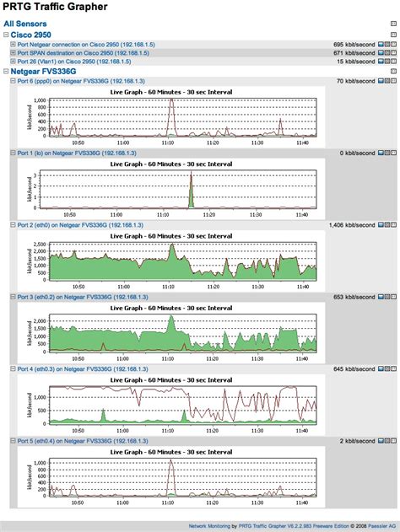Expand the Port SPAN destination sensor

(x=13, y=53)
